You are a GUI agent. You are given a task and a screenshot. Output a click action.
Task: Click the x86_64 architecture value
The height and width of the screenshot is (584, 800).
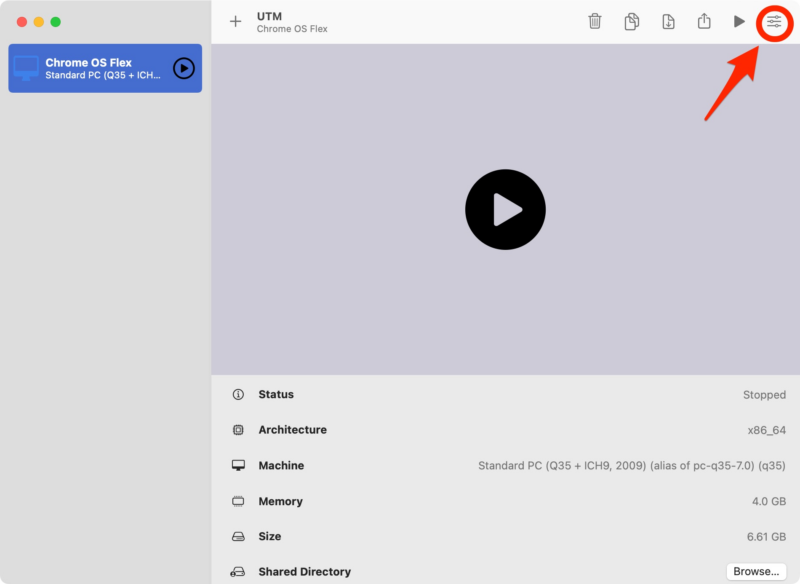pyautogui.click(x=766, y=430)
